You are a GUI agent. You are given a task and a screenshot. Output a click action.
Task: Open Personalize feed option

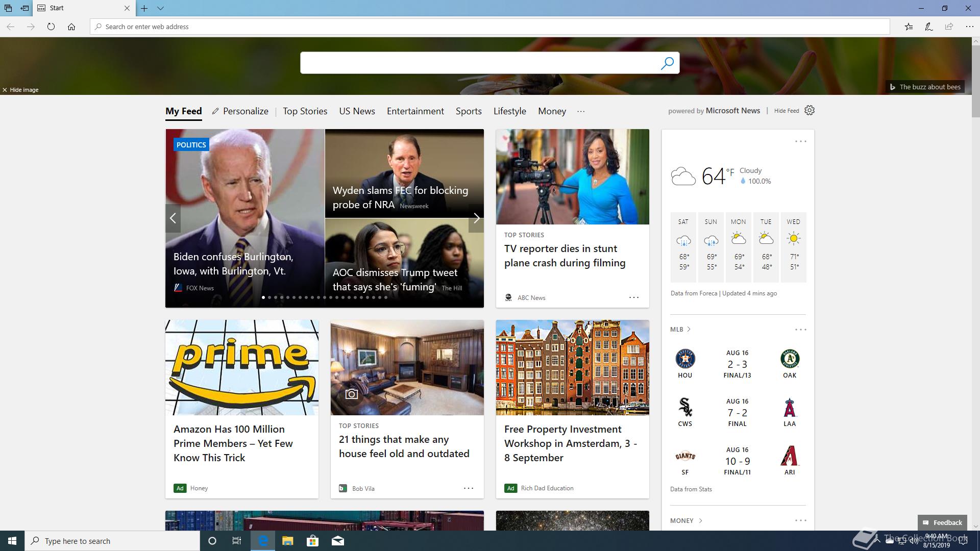tap(240, 111)
